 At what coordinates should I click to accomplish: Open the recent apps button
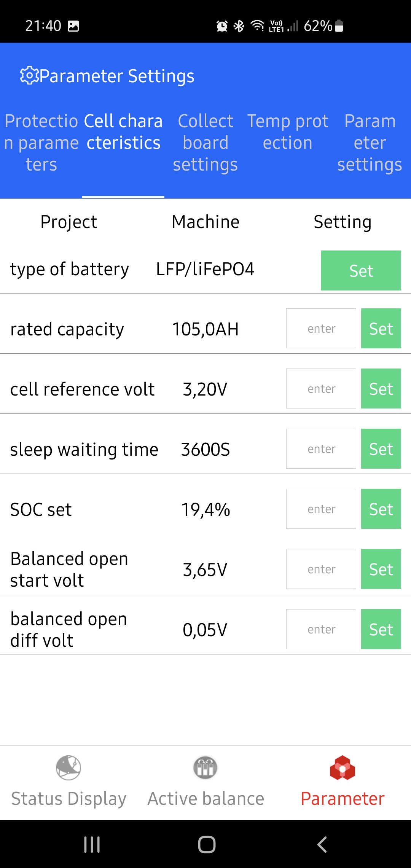click(92, 844)
